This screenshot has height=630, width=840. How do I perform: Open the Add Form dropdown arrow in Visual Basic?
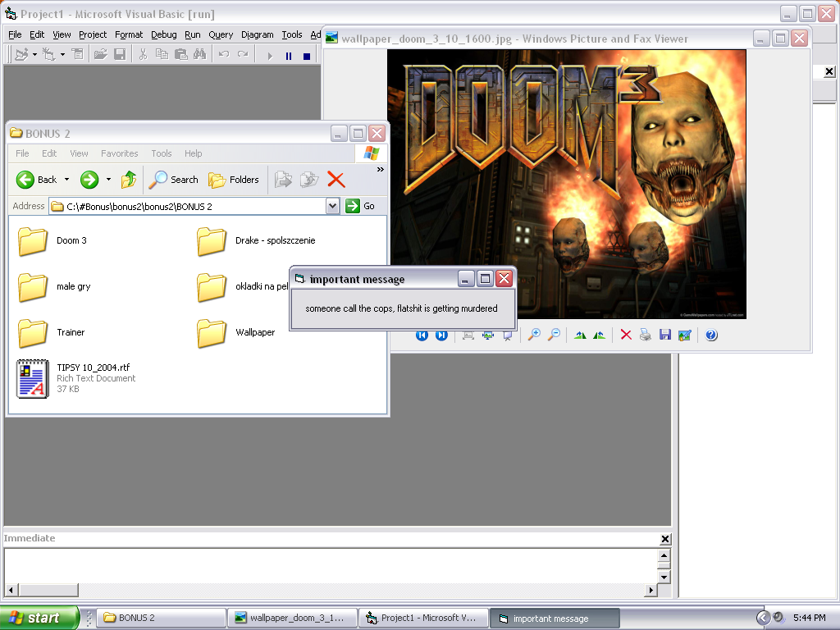62,54
